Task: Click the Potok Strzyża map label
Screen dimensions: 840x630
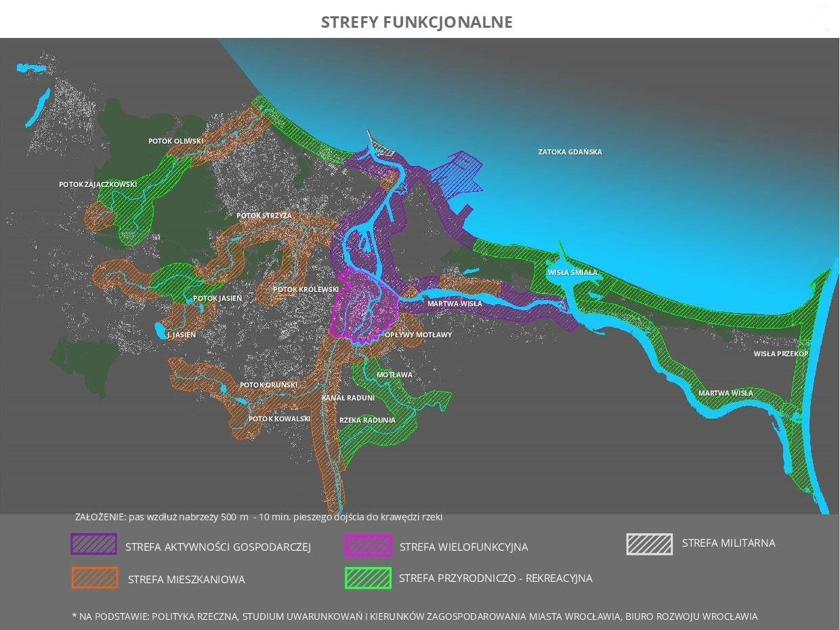Action: point(264,215)
